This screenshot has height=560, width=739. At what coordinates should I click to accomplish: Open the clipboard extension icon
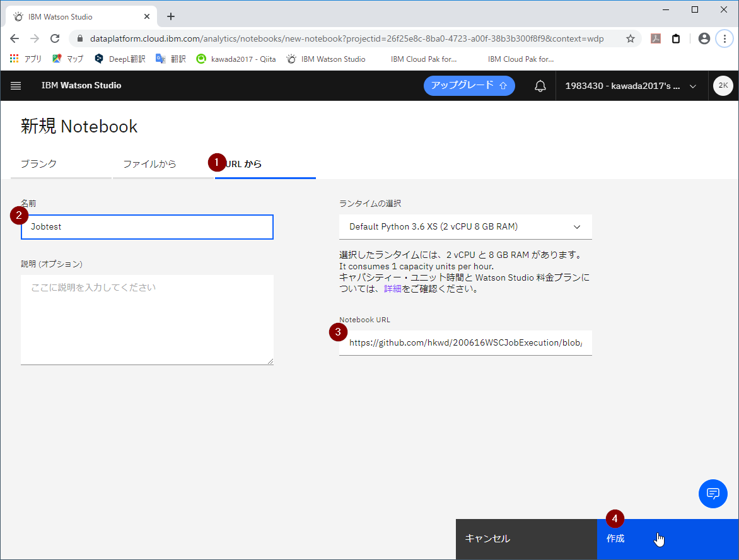point(676,38)
